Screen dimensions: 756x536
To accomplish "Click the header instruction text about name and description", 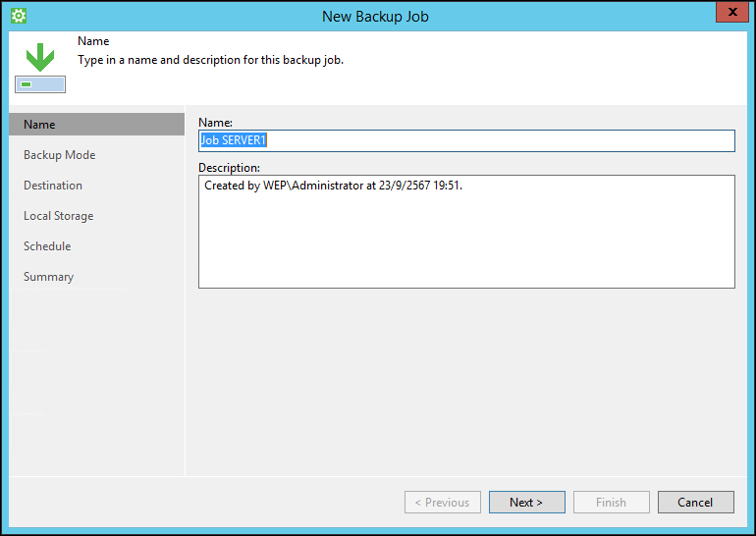I will [210, 60].
